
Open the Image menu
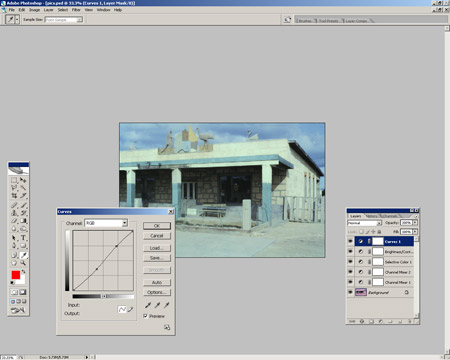pos(34,10)
